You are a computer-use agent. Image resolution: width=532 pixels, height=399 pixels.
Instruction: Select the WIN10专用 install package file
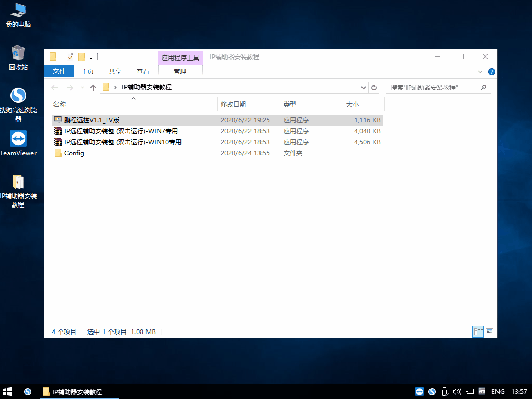(217, 142)
